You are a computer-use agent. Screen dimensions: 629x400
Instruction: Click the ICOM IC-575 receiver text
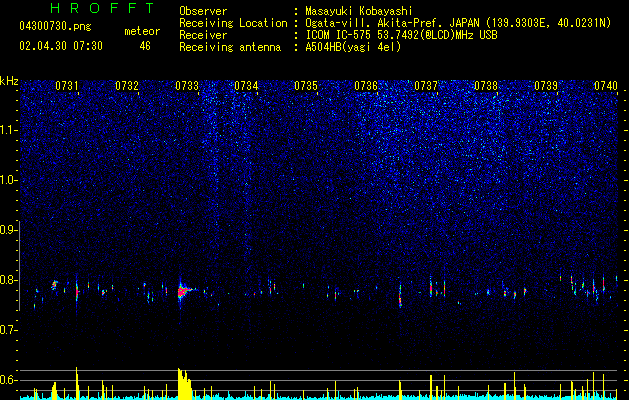pos(401,35)
